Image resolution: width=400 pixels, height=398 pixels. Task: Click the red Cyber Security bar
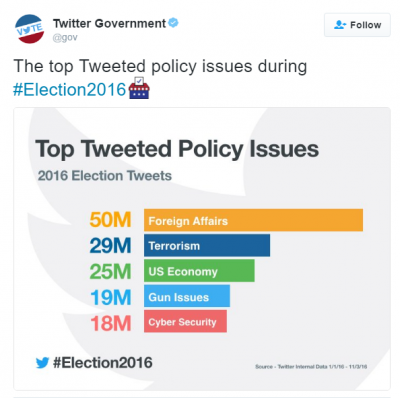pos(185,321)
